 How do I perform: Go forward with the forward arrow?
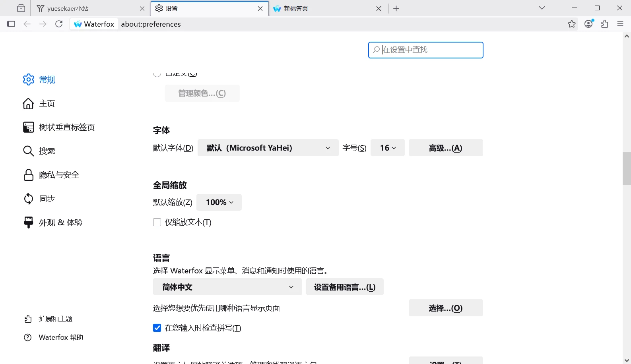point(43,24)
